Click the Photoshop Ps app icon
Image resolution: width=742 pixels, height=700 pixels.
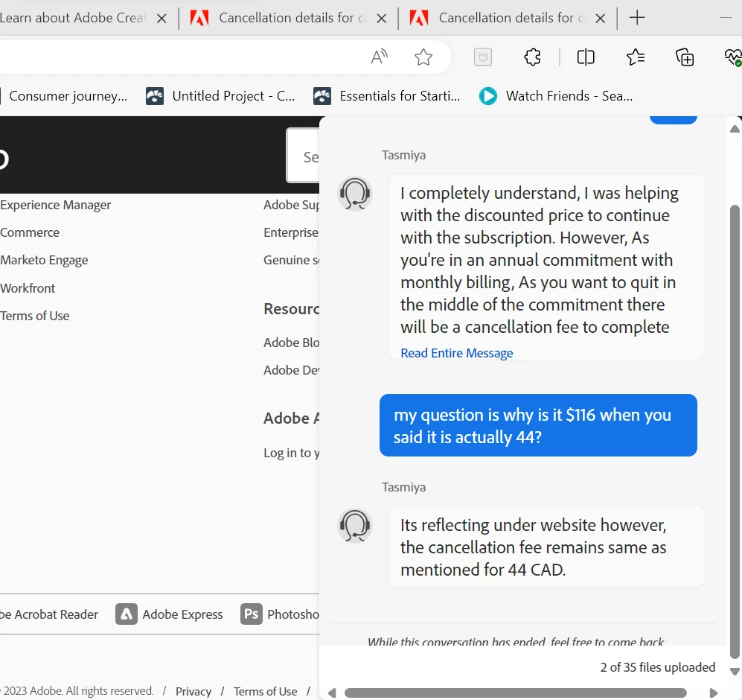click(252, 614)
